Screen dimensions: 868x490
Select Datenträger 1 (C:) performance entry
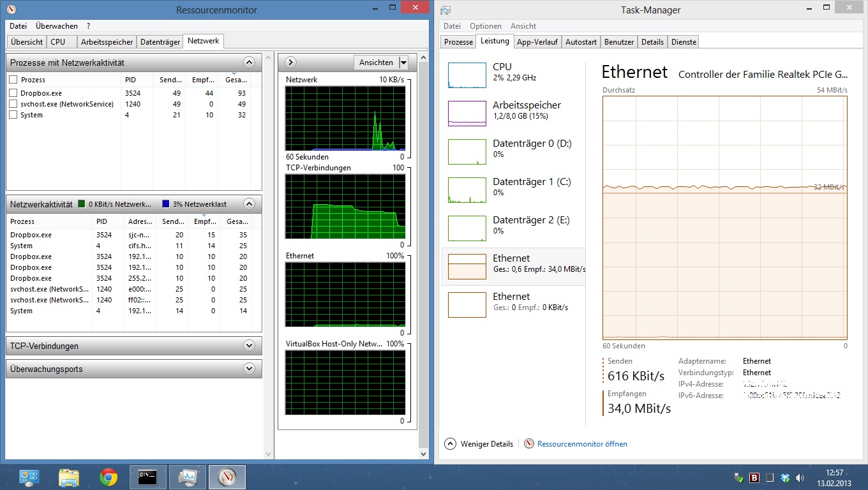pos(513,190)
